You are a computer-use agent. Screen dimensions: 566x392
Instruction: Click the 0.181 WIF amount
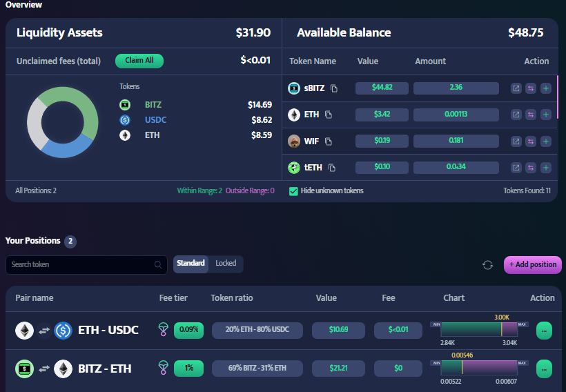coord(456,141)
